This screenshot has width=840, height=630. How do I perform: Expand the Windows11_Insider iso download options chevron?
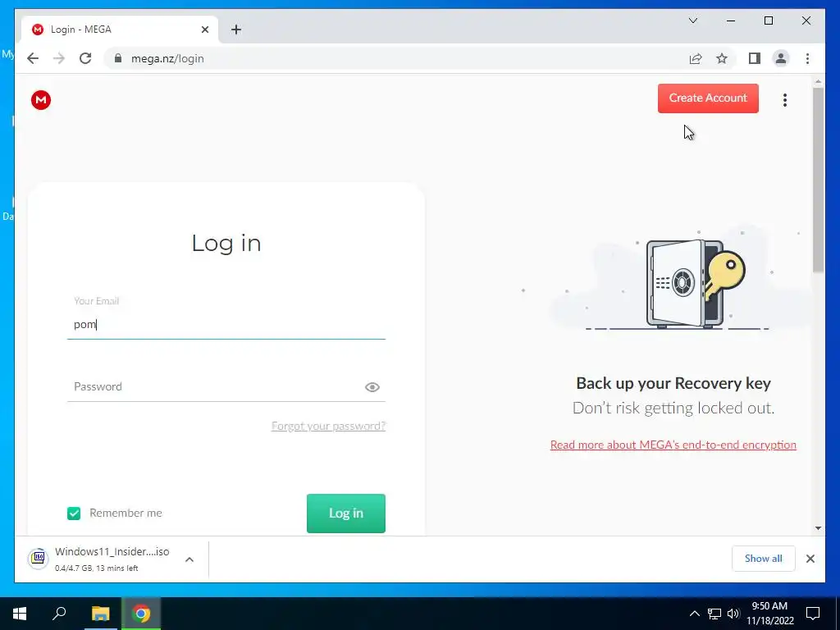pos(189,559)
